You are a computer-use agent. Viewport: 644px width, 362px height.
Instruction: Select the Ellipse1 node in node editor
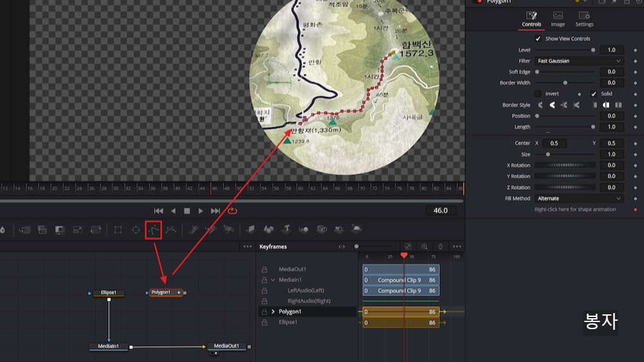click(108, 292)
